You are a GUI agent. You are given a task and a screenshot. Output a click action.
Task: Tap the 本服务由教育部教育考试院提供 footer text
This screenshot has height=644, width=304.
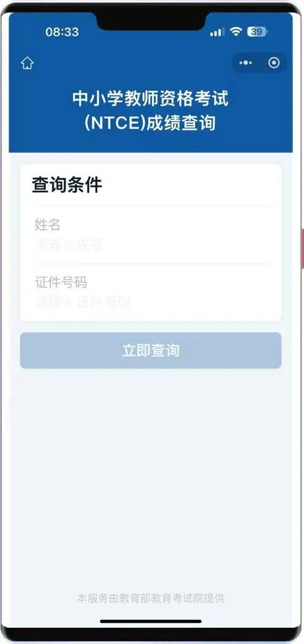[x=151, y=598]
